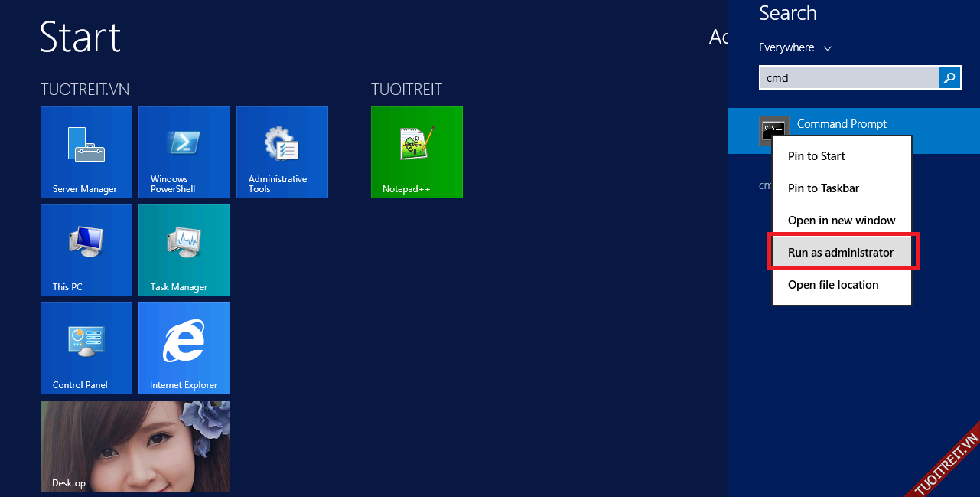
Task: Expand the Everywhere search scope dropdown
Action: pyautogui.click(x=794, y=47)
